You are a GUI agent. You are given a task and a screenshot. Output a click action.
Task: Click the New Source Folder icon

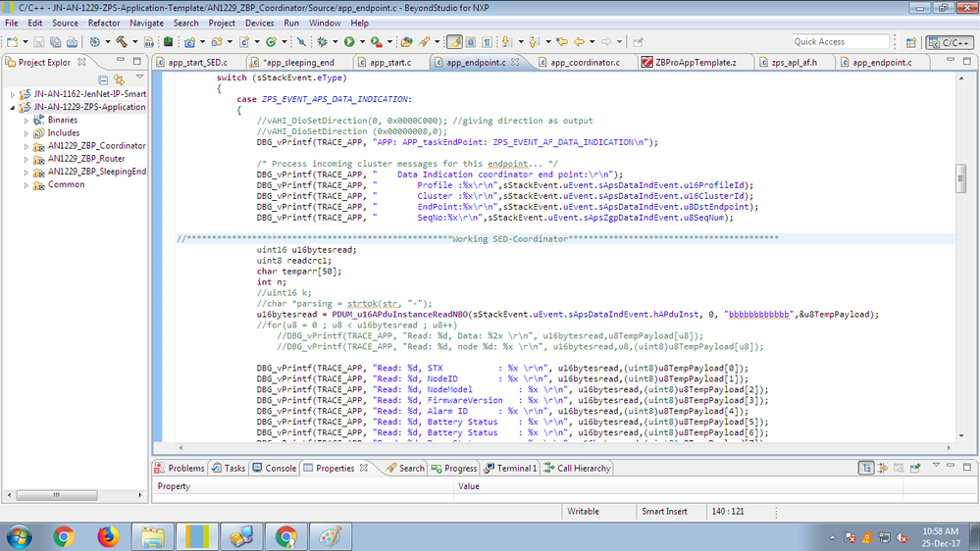pos(217,42)
